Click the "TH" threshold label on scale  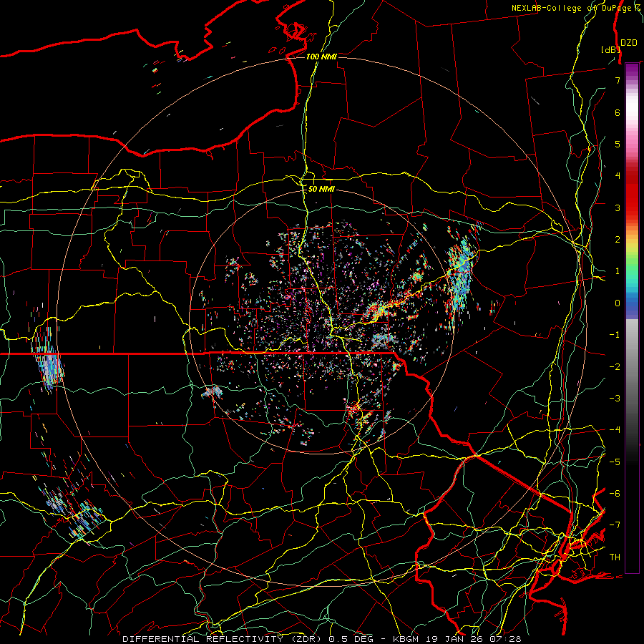[615, 557]
